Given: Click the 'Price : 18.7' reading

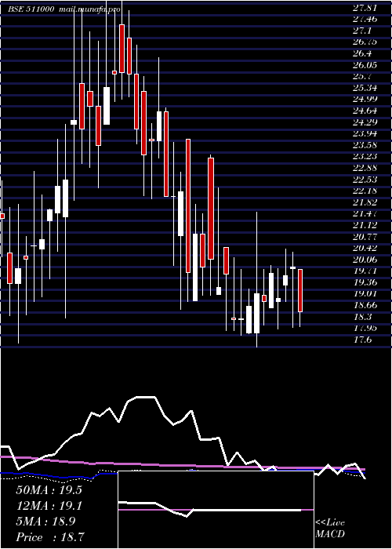Looking at the screenshot, I should coord(49,537).
